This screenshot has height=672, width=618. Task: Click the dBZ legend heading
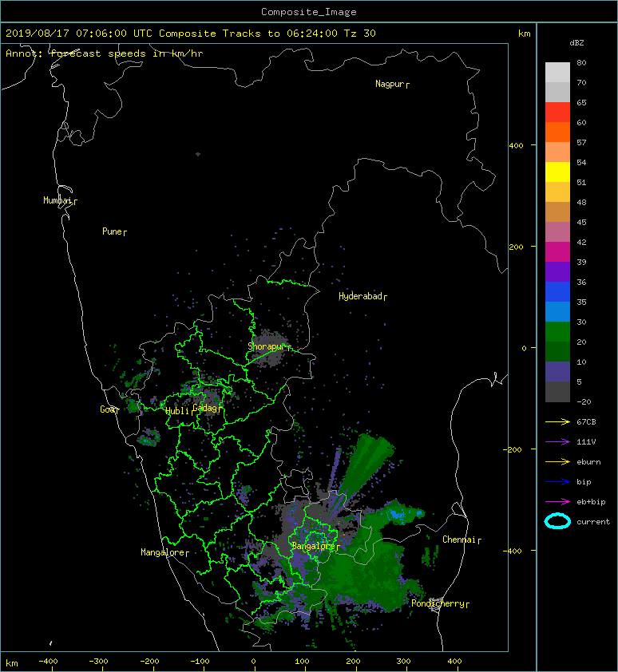576,43
